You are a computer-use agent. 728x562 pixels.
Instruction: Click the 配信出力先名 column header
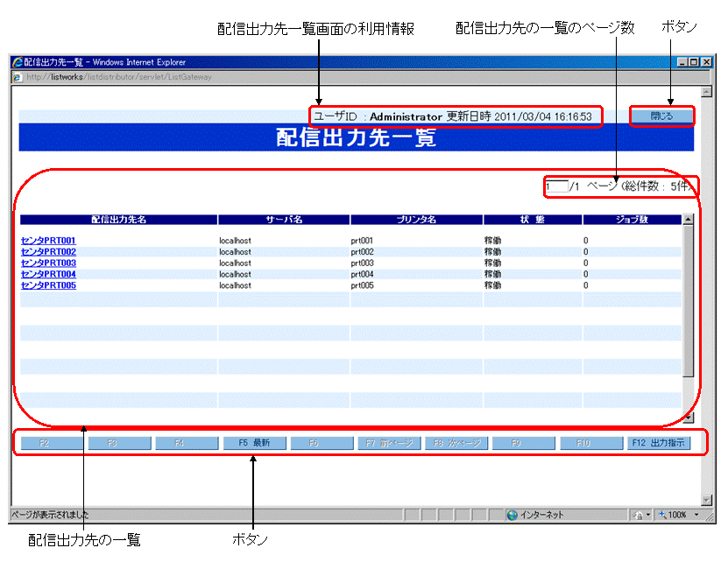[x=119, y=220]
